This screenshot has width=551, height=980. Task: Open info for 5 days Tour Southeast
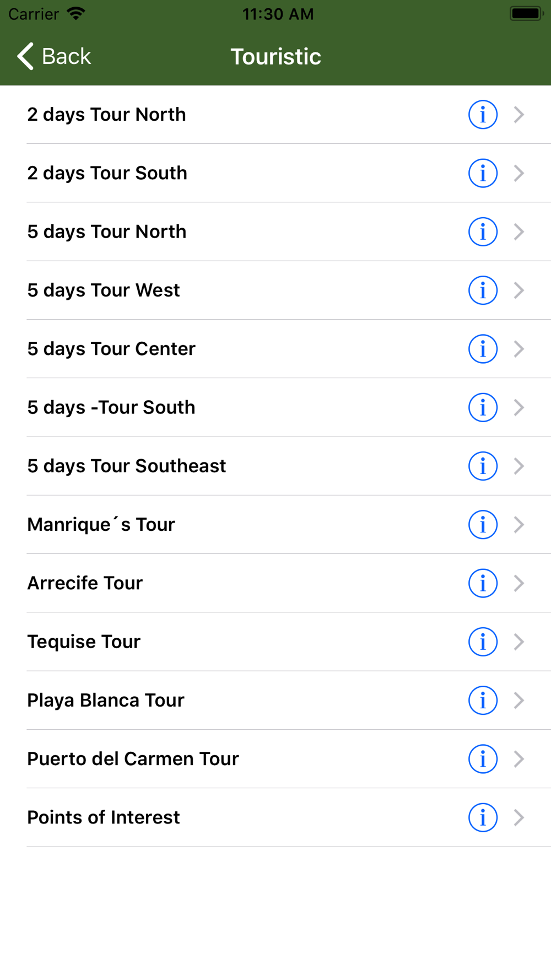pyautogui.click(x=483, y=466)
